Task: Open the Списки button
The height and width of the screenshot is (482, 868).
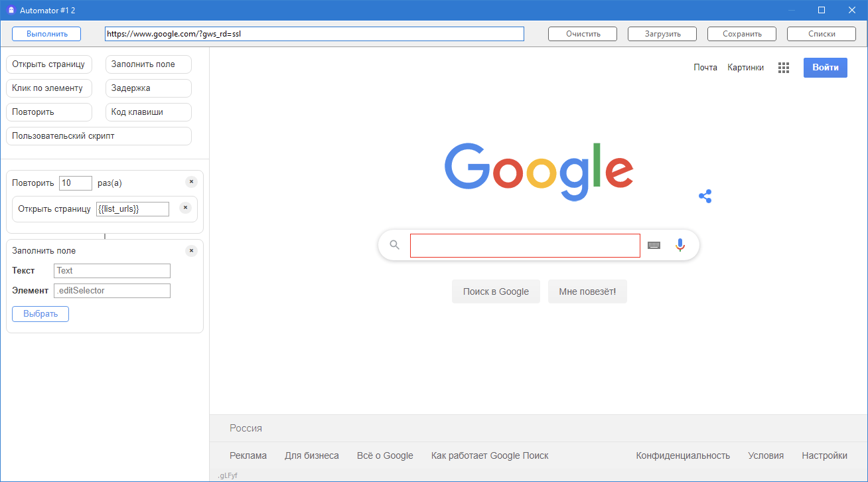Action: click(822, 34)
